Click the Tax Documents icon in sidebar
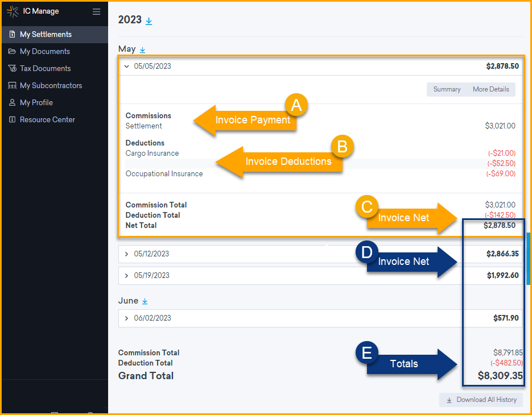Screen dimensions: 532x415 click(12, 68)
